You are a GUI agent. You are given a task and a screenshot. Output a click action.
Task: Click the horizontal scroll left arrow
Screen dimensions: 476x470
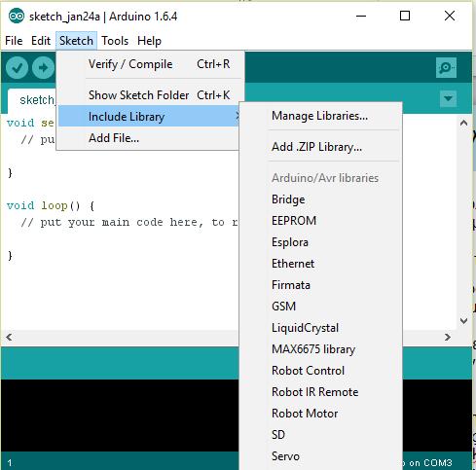(9, 337)
